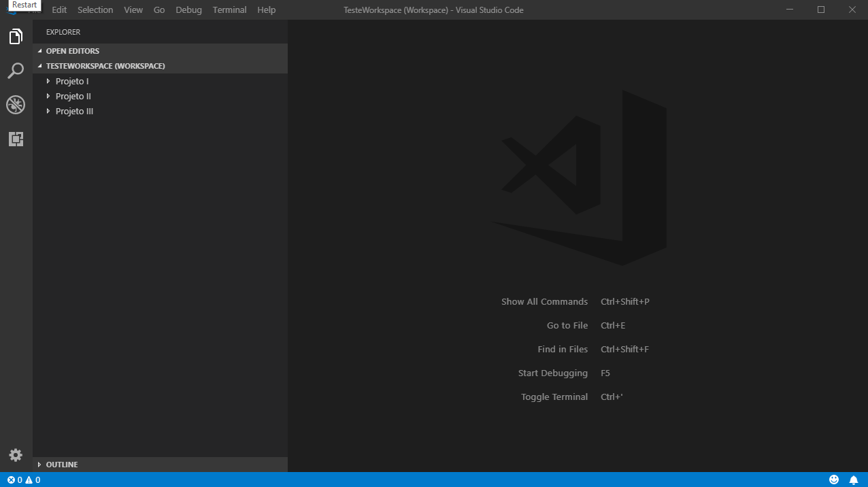This screenshot has width=868, height=487.
Task: Select the Projeto II folder name
Action: (73, 96)
